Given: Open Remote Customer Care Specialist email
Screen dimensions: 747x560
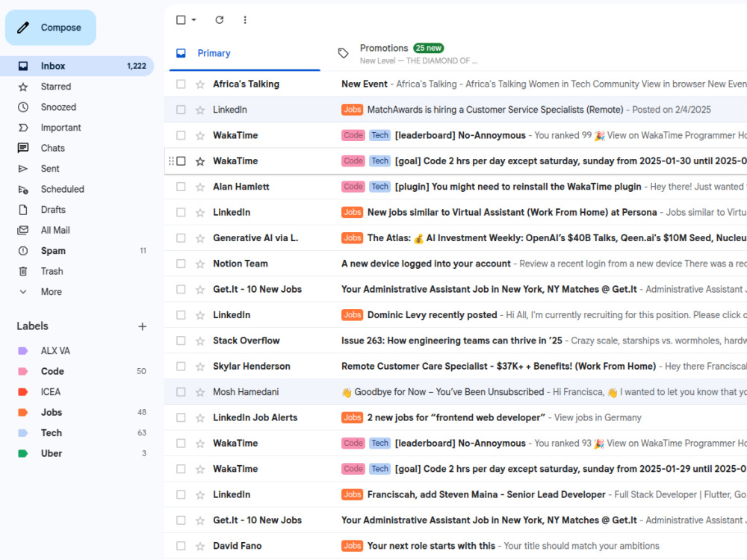Looking at the screenshot, I should pyautogui.click(x=456, y=367).
